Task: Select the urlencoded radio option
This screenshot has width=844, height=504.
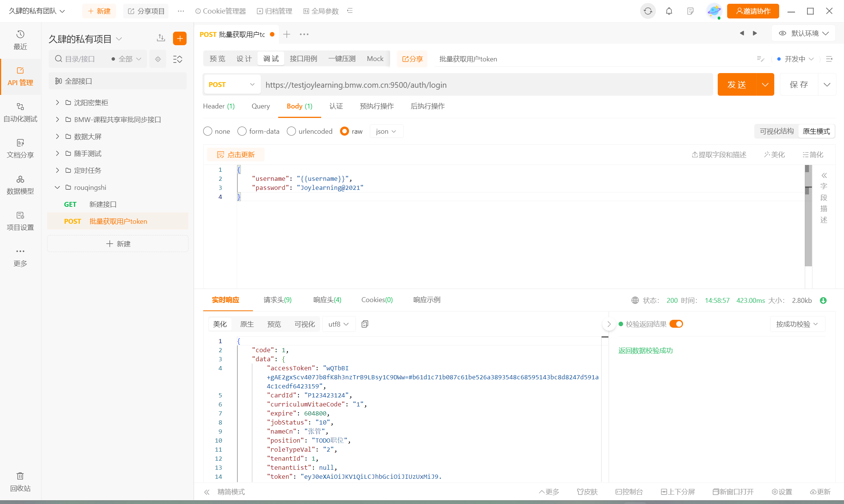Action: click(291, 131)
